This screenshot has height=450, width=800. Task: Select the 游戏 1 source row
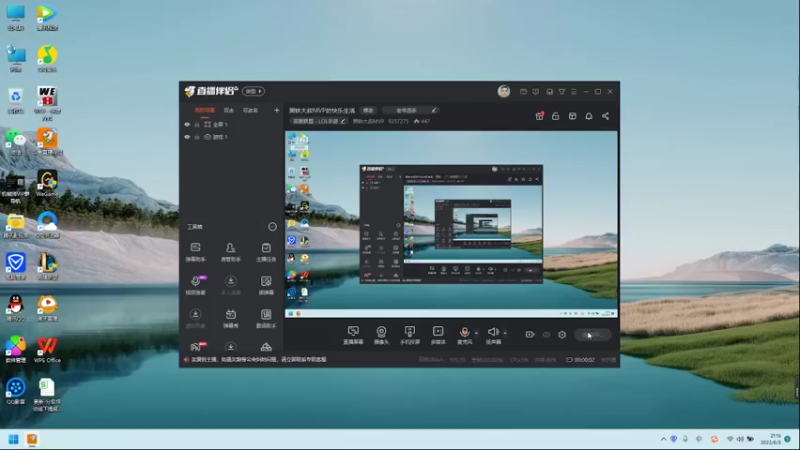(232, 137)
